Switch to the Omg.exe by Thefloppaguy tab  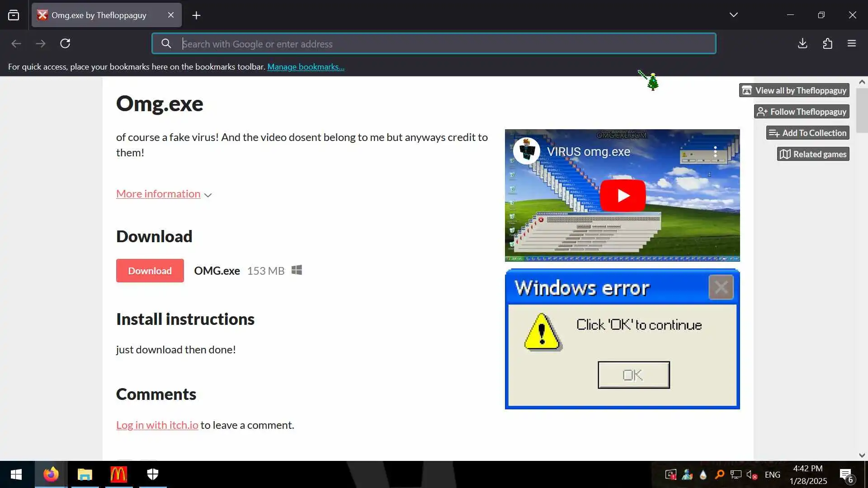point(99,15)
